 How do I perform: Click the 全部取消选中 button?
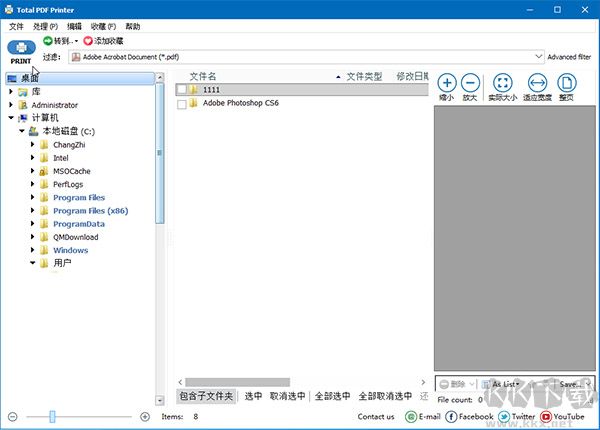[x=385, y=396]
